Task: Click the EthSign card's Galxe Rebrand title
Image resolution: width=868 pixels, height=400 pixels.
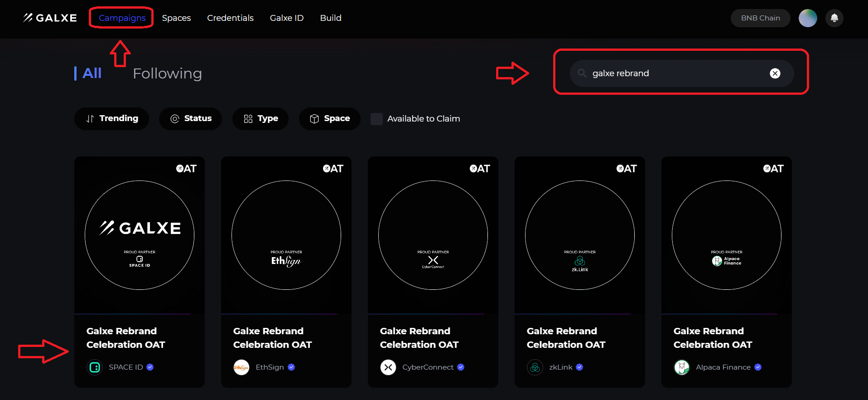Action: (x=273, y=338)
